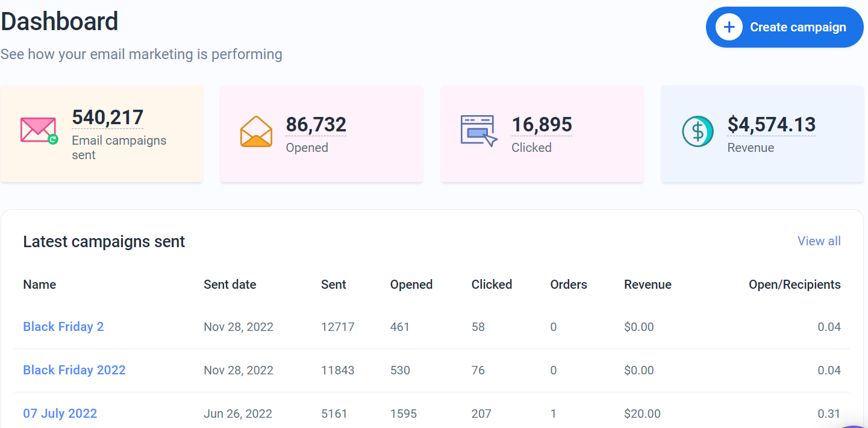Click Black Friday 2's Nov 28, 2022 date
This screenshot has height=428, width=868.
tap(239, 327)
